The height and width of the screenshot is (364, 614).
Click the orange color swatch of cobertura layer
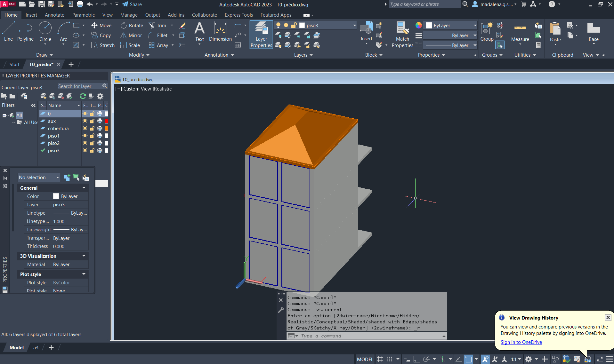point(106,129)
